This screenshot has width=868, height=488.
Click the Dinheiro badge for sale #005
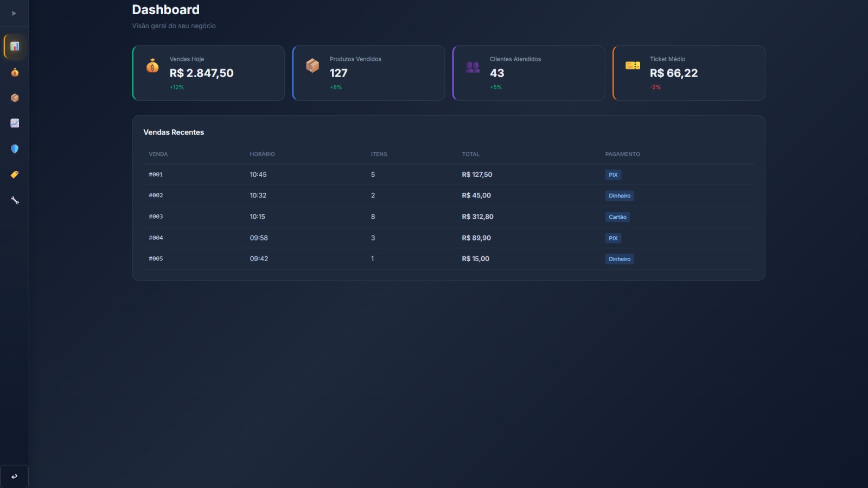point(620,259)
